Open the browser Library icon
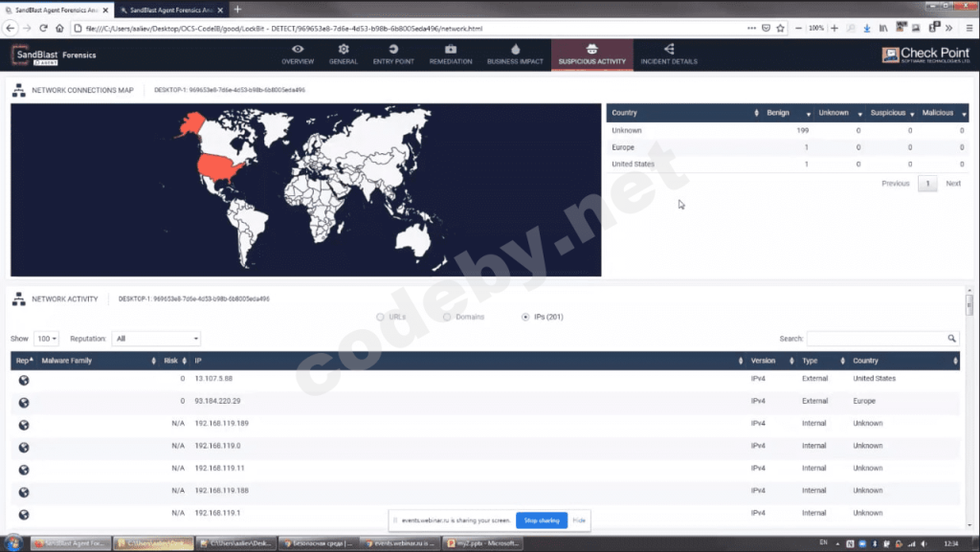This screenshot has width=980, height=552. pyautogui.click(x=883, y=28)
